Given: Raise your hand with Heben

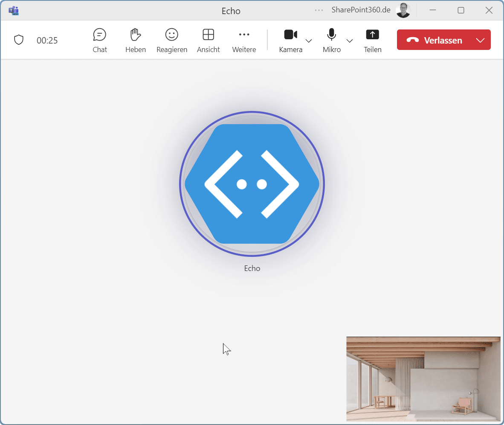Looking at the screenshot, I should click(136, 41).
